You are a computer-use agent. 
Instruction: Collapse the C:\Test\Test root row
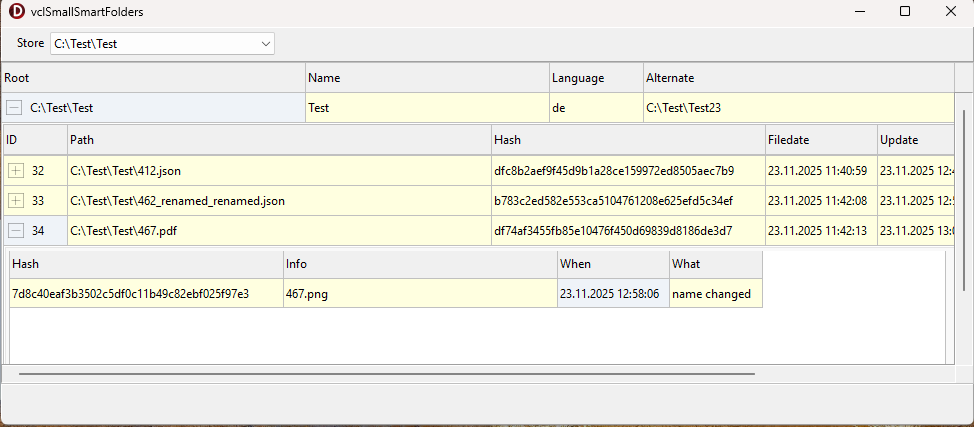[14, 108]
